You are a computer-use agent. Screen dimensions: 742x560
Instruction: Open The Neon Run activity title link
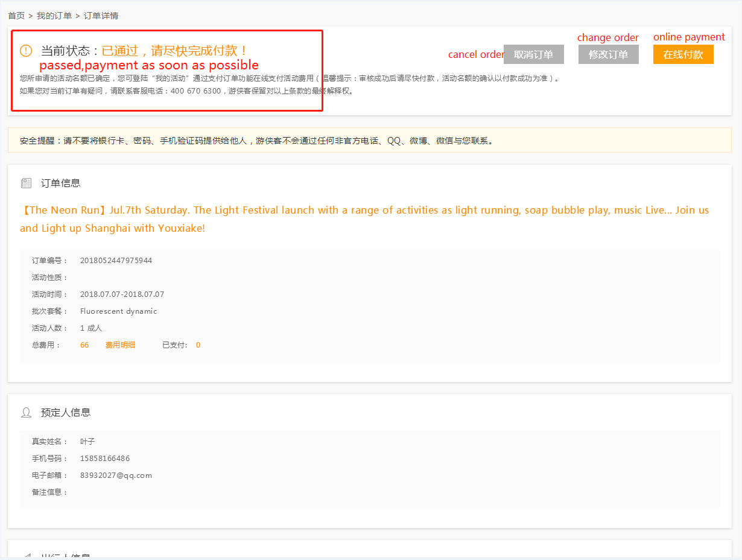(x=364, y=219)
